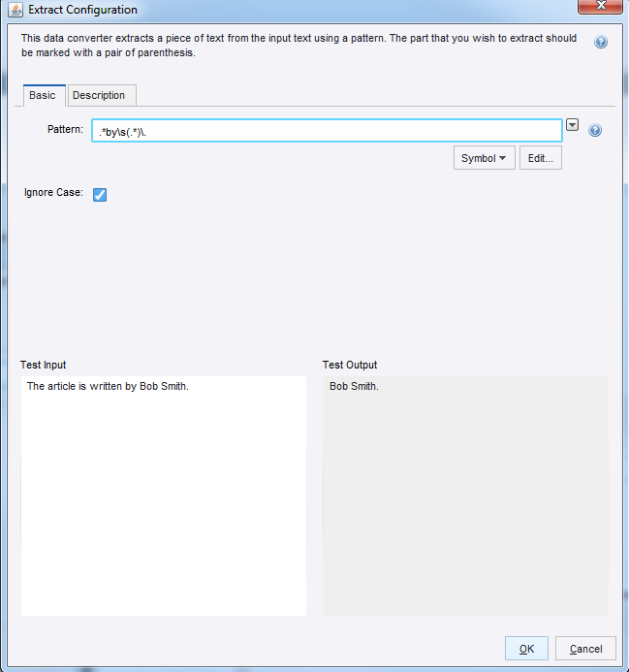The image size is (629, 672).
Task: Switch to the Description tab
Action: (102, 95)
